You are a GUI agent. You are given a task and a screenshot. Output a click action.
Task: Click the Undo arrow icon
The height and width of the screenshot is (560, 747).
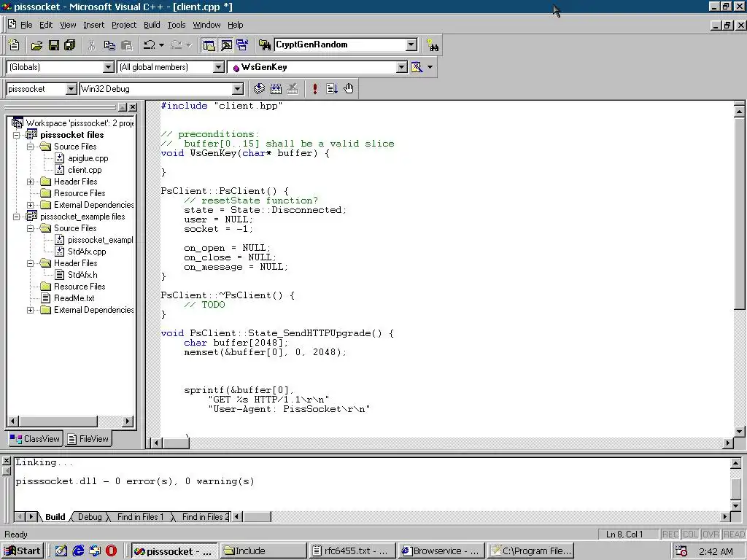pyautogui.click(x=150, y=44)
